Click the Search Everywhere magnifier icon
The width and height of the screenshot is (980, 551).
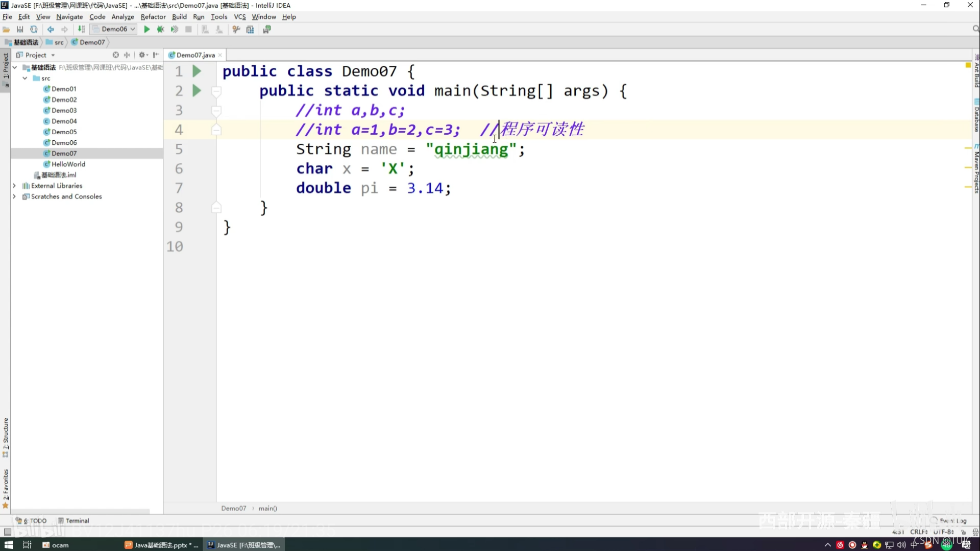(975, 29)
